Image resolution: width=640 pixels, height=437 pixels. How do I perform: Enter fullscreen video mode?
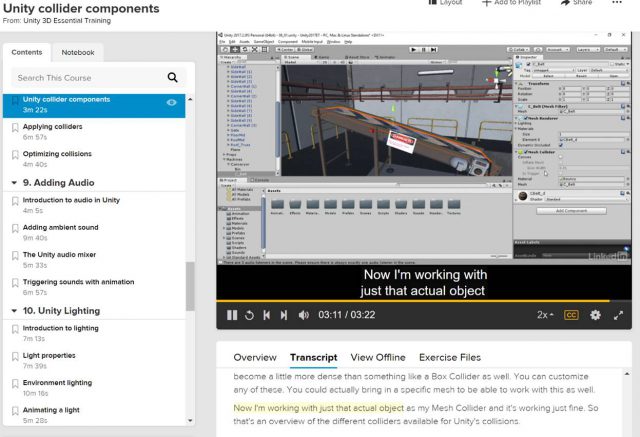pyautogui.click(x=618, y=315)
